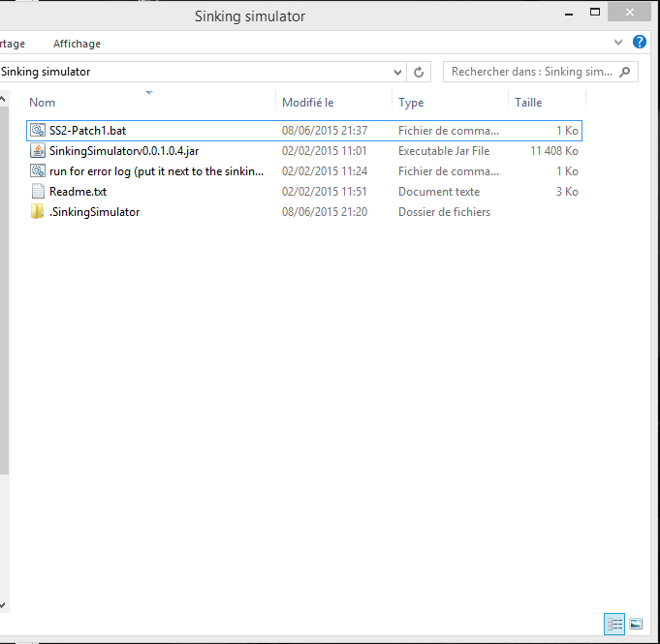Minimize the Sinking simulator window
The width and height of the screenshot is (660, 644).
click(x=569, y=13)
